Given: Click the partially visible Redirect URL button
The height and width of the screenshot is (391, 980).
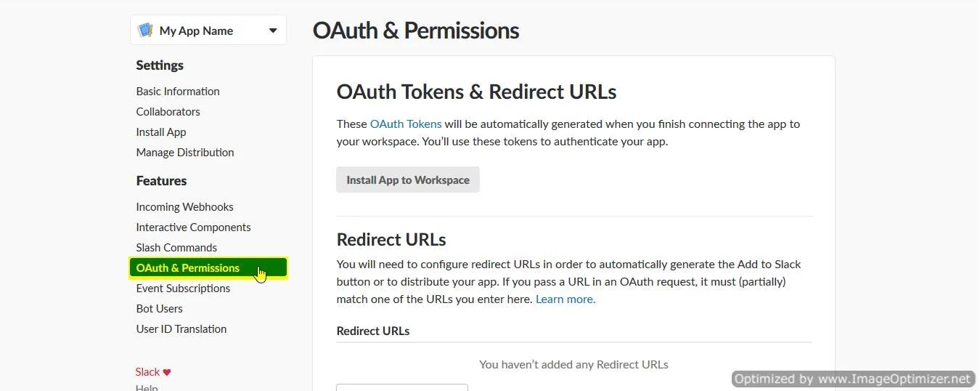Looking at the screenshot, I should click(402, 387).
